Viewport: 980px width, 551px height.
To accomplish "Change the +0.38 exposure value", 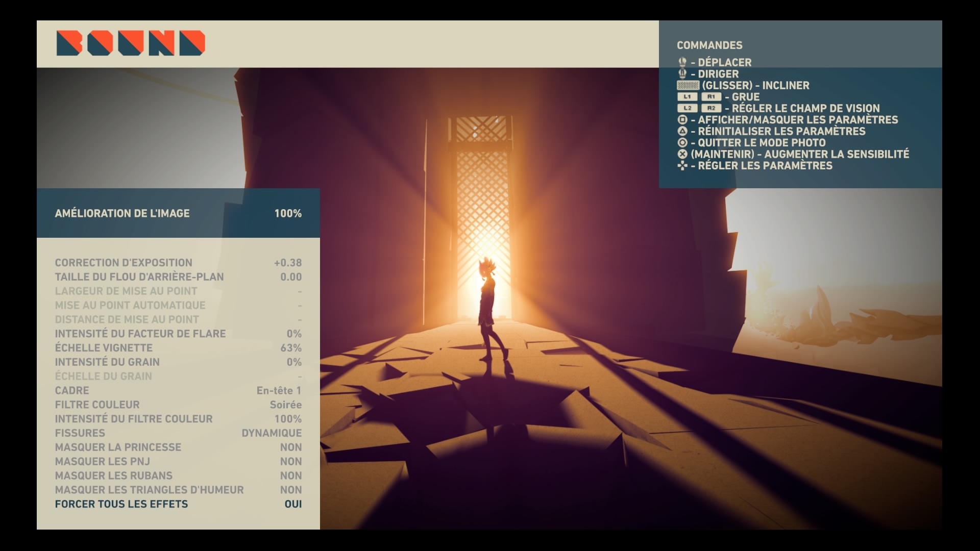I will (288, 263).
